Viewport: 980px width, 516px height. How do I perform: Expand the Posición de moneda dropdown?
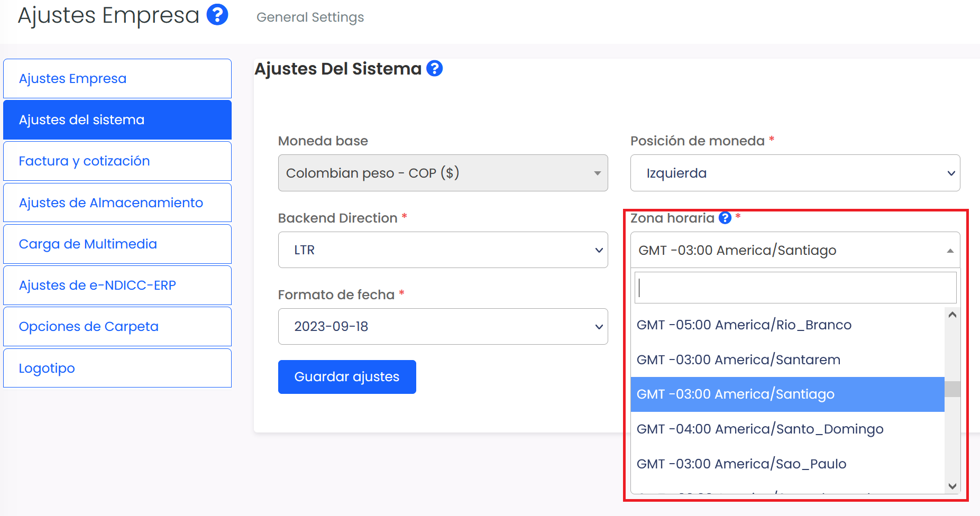tap(795, 173)
